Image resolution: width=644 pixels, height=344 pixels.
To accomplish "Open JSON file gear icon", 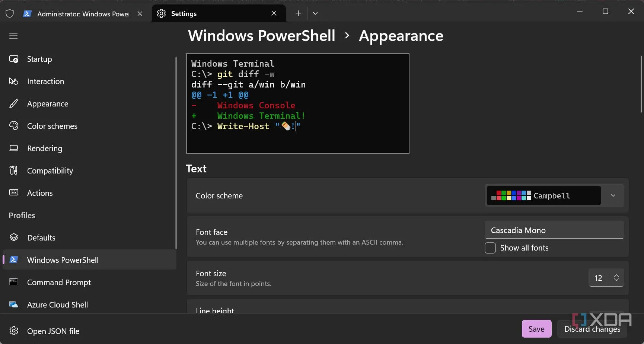I will (14, 331).
